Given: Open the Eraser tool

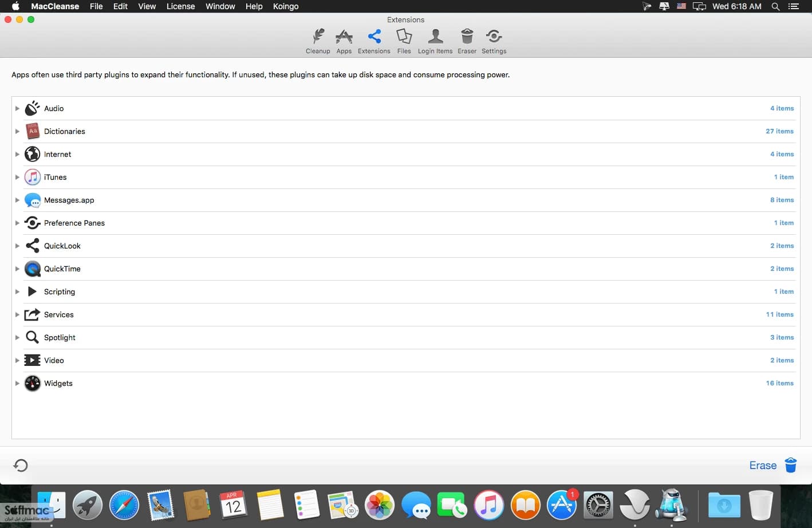Looking at the screenshot, I should pyautogui.click(x=467, y=41).
